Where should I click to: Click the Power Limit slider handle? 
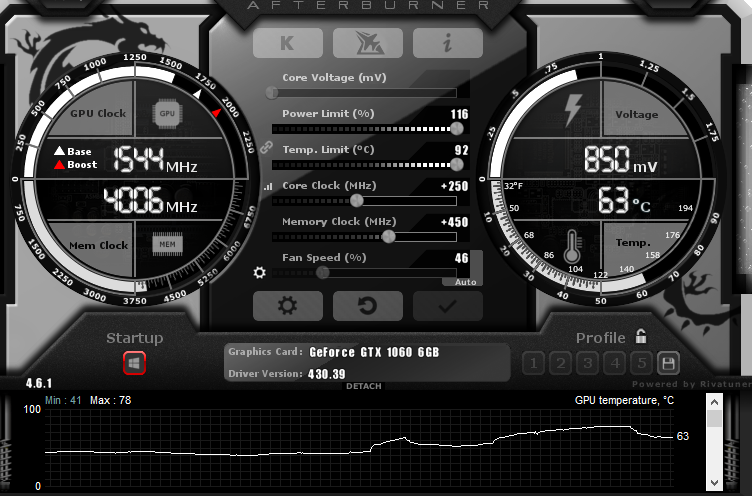point(457,129)
